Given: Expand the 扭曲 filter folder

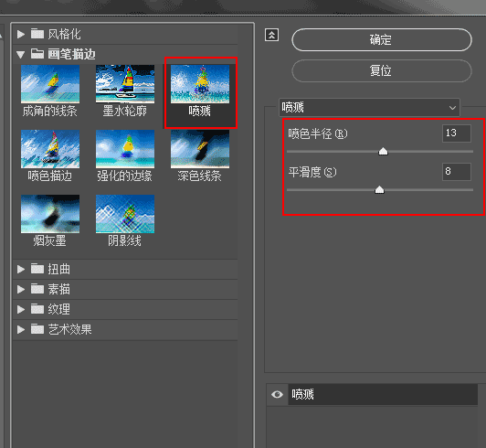Looking at the screenshot, I should 21,269.
